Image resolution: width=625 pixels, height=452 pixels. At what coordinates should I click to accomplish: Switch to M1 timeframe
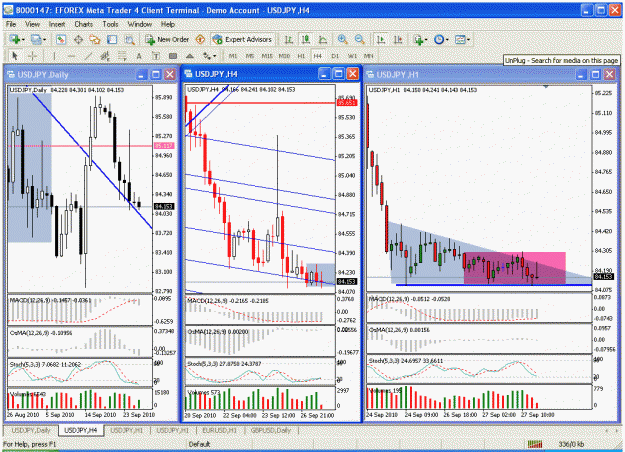pyautogui.click(x=233, y=56)
